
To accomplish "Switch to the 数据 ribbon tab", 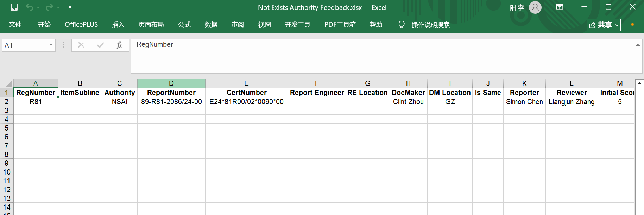I will pos(211,25).
